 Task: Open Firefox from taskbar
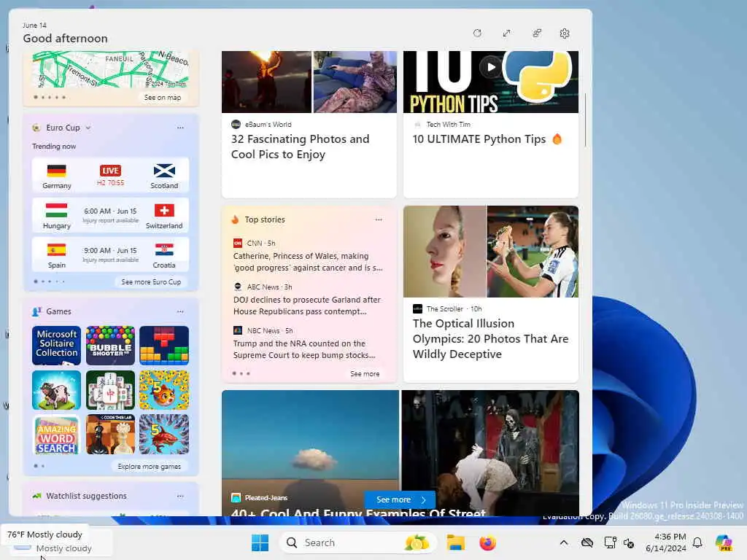point(487,542)
